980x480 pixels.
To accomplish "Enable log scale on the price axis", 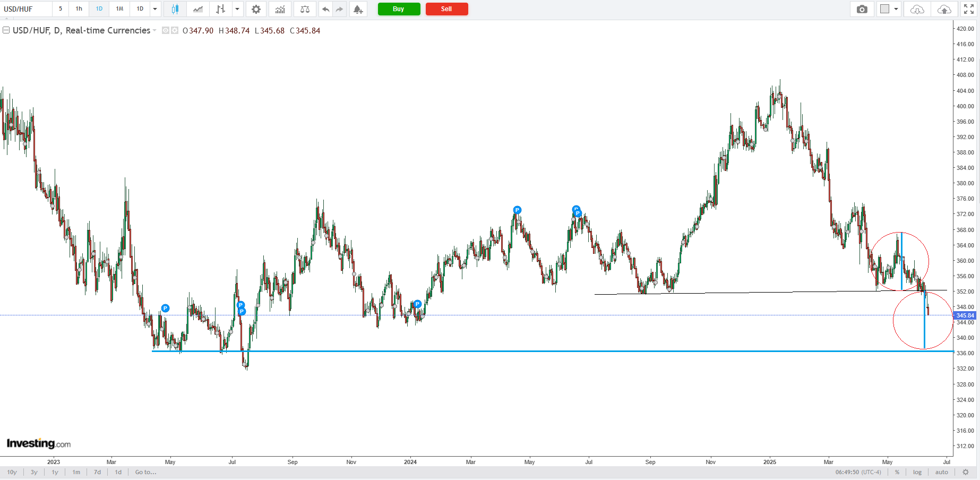I will coord(917,472).
